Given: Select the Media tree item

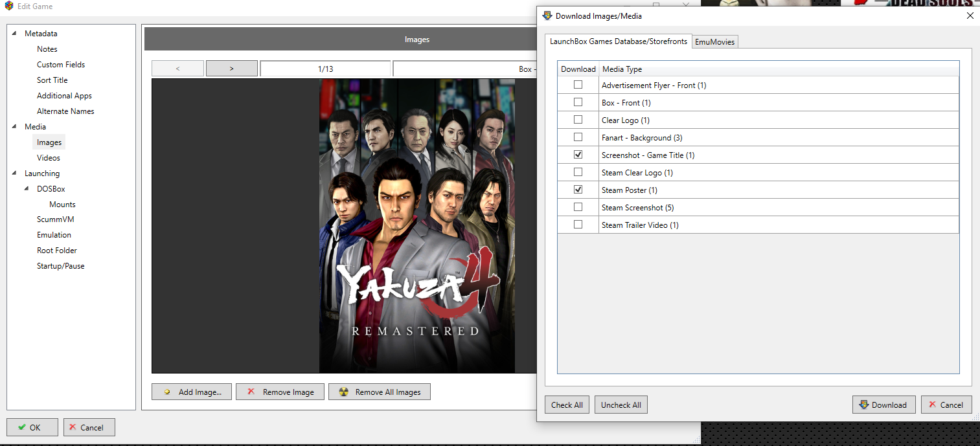Looking at the screenshot, I should point(36,127).
